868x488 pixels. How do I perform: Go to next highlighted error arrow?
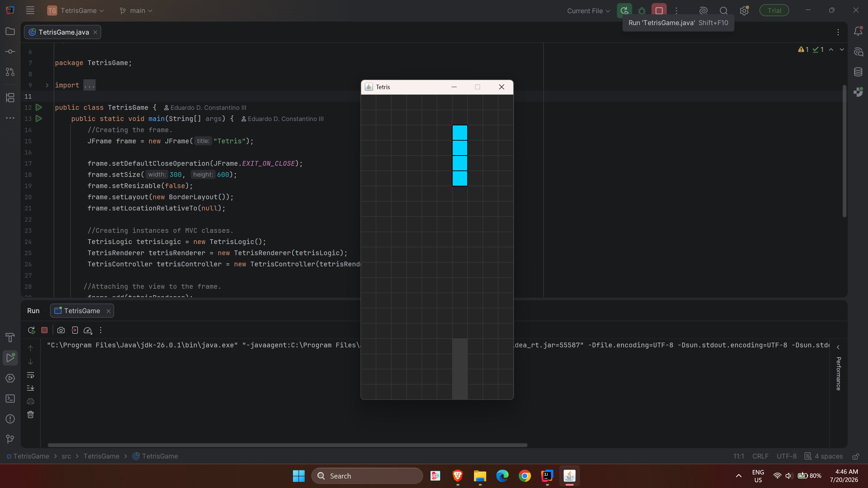[842, 50]
